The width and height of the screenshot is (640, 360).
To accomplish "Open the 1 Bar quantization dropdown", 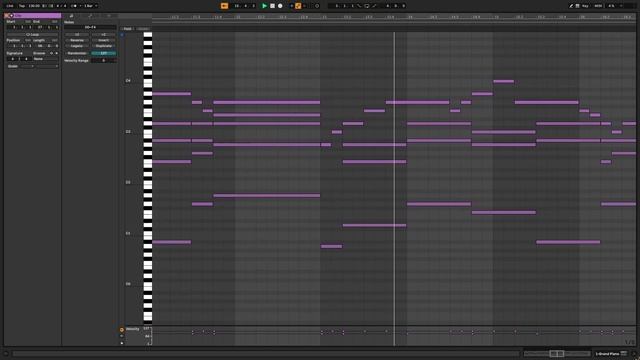I will (90, 6).
